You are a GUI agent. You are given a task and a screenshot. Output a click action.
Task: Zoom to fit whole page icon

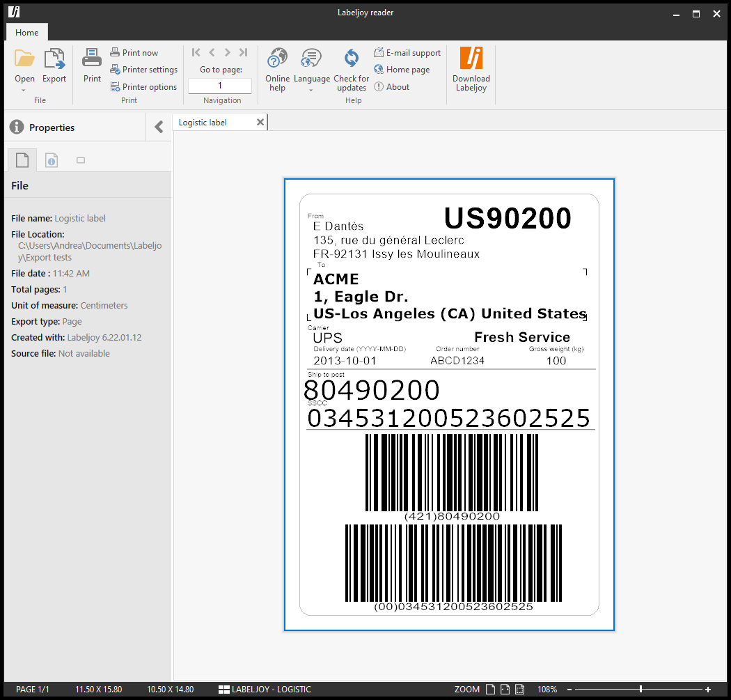click(x=490, y=690)
